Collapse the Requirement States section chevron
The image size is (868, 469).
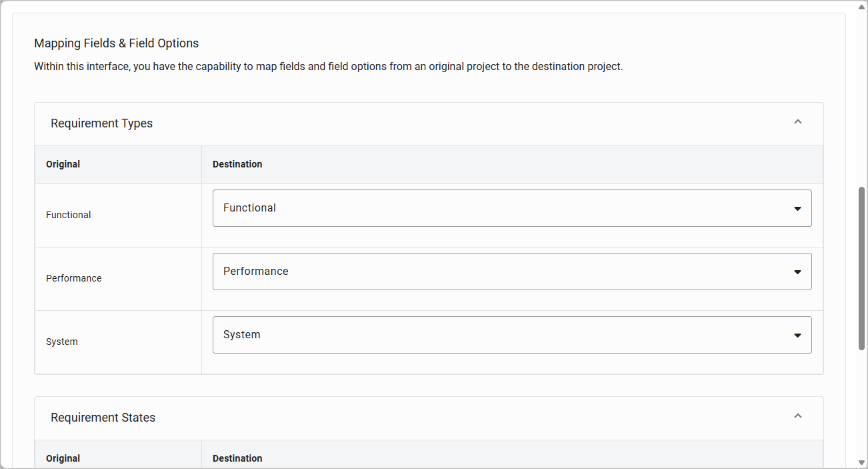pos(797,416)
